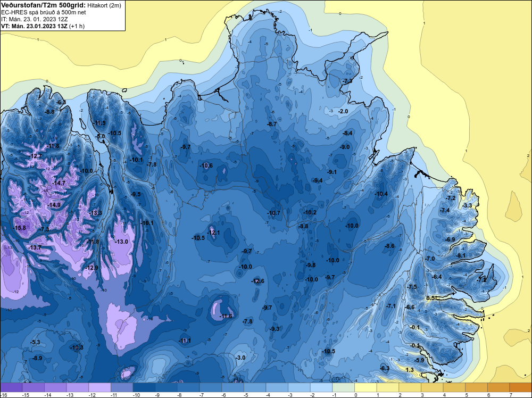The width and height of the screenshot is (532, 398).
Task: Select the -10.3 temperature value
Action: point(77,347)
